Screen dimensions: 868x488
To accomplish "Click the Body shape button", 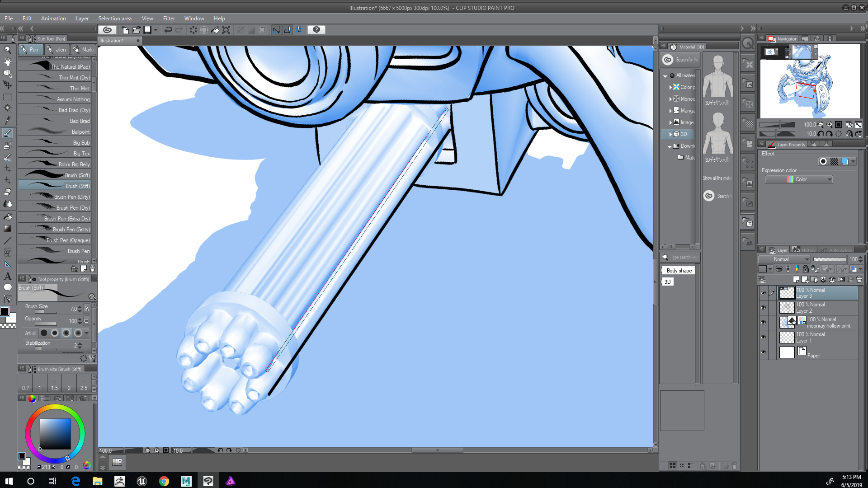I will pos(679,270).
